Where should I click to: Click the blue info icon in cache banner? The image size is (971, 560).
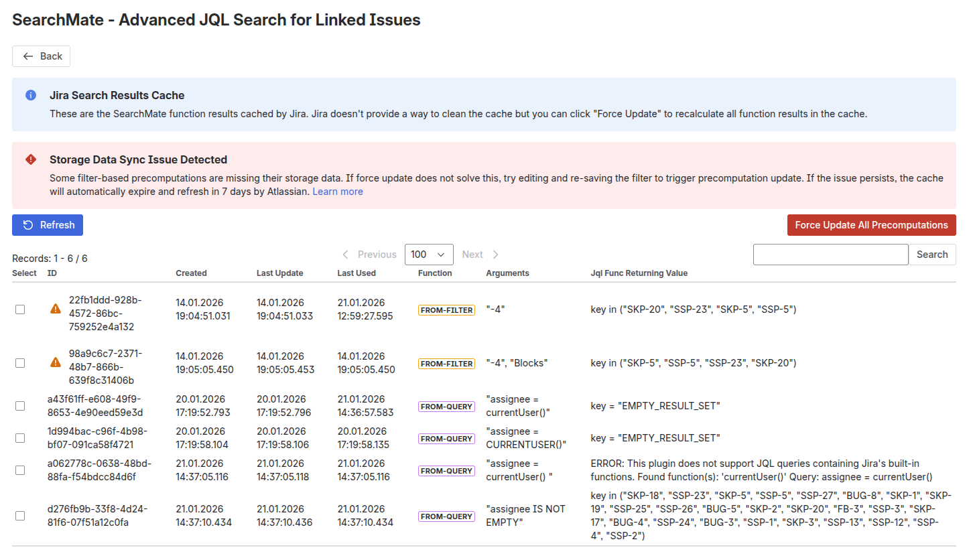click(x=31, y=95)
